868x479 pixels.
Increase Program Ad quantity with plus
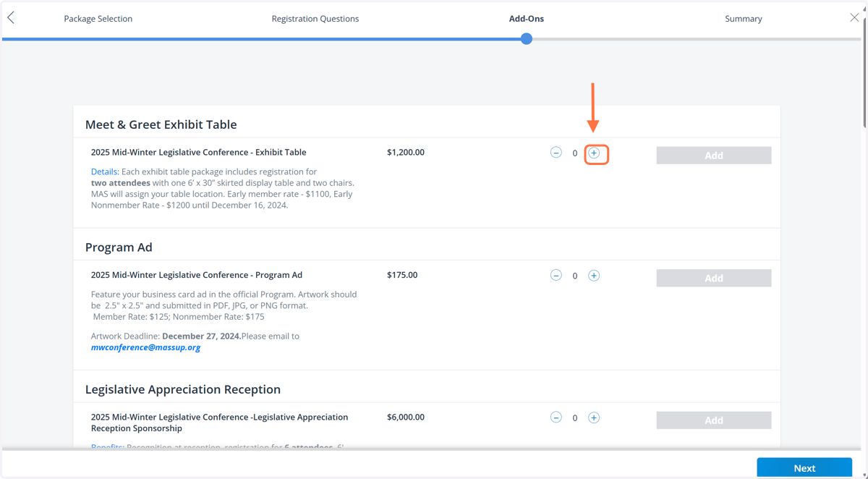pyautogui.click(x=594, y=276)
